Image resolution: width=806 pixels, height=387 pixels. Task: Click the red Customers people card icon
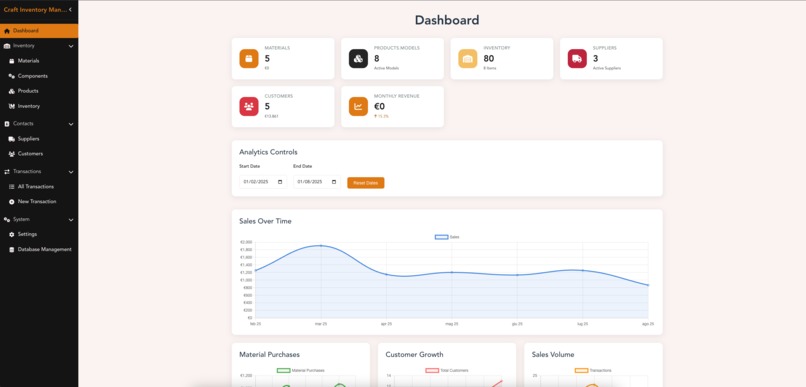[x=249, y=106]
